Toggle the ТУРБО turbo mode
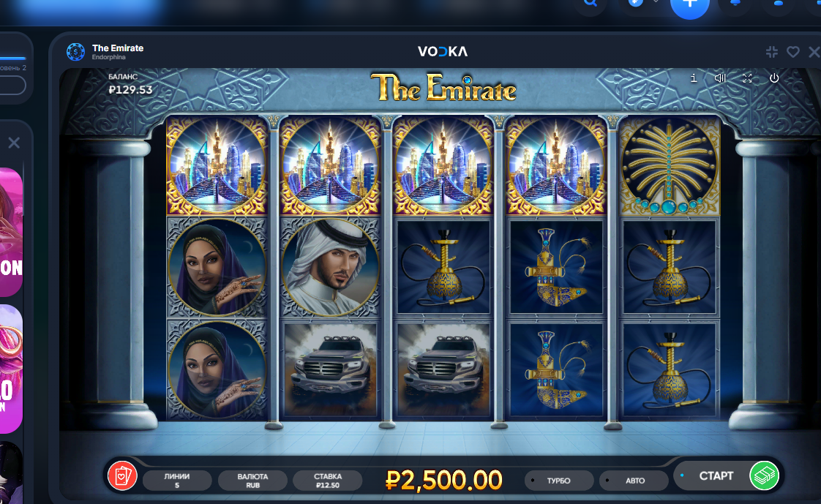The height and width of the screenshot is (504, 821). point(559,481)
